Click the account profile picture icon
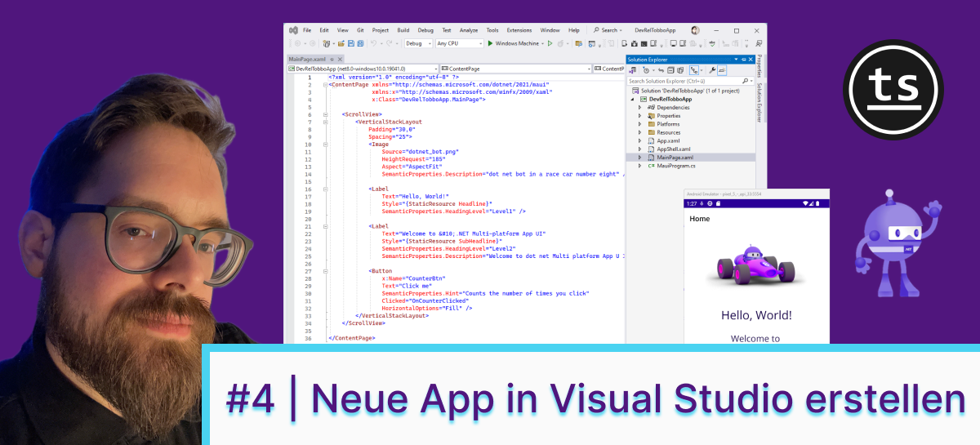This screenshot has width=980, height=445. pyautogui.click(x=695, y=30)
